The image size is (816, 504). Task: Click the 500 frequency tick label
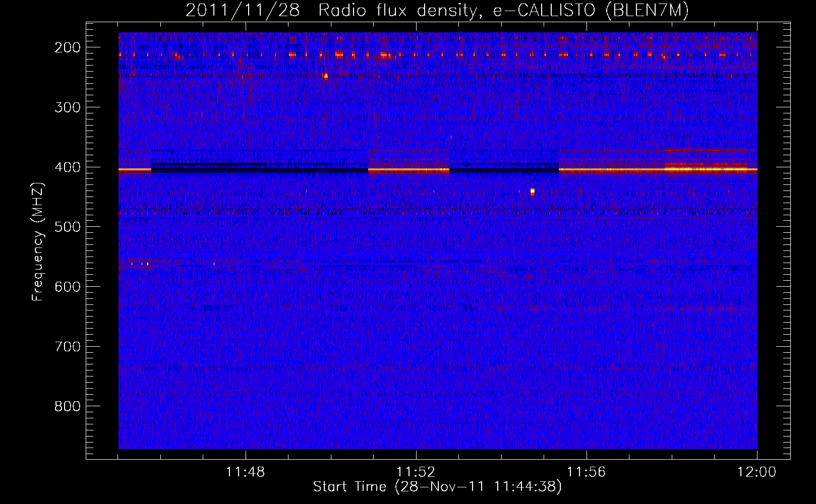click(67, 227)
